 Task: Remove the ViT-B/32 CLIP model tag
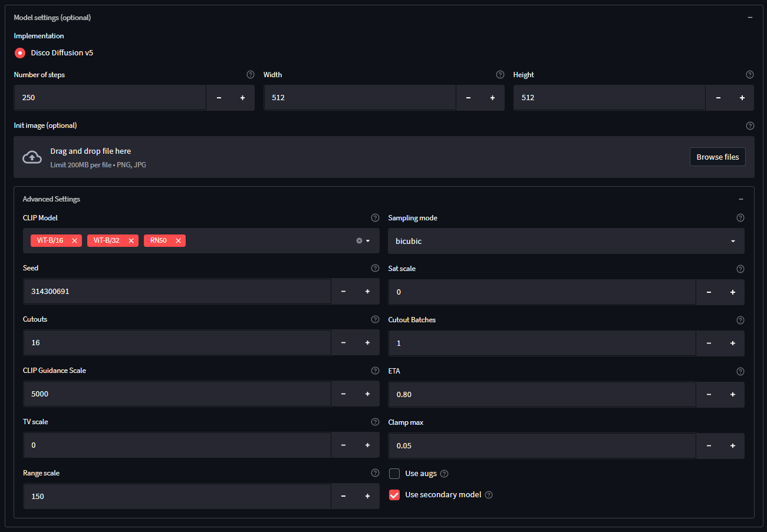click(x=131, y=240)
